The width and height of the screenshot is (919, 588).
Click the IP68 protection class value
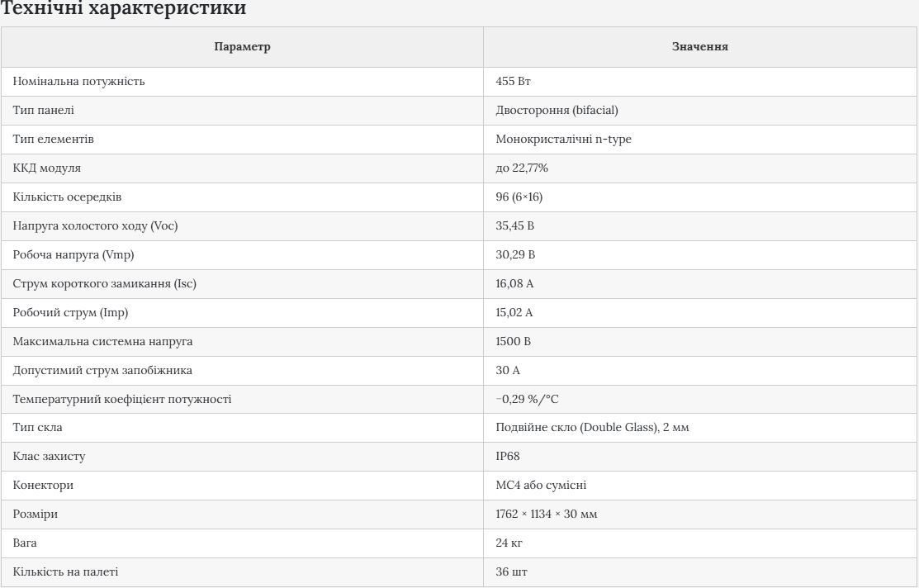508,456
